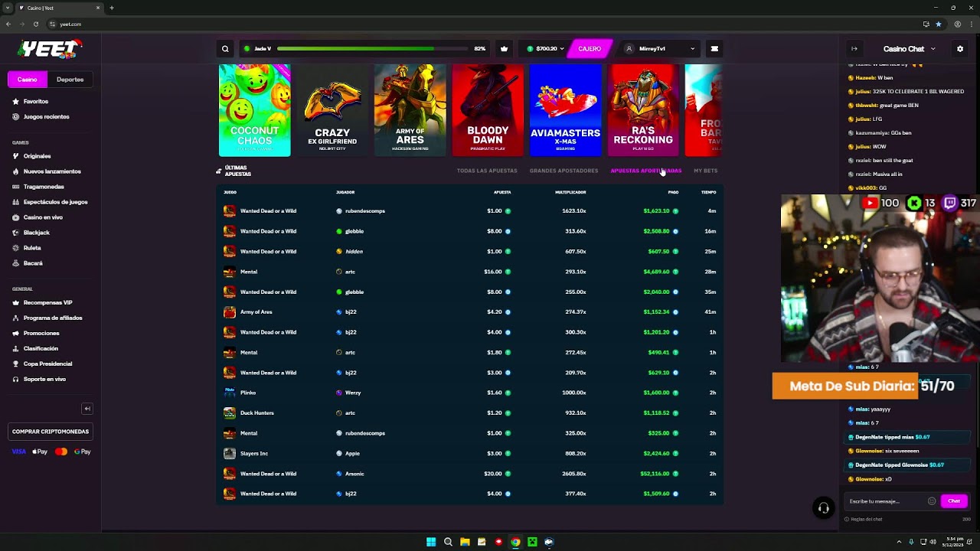Screen dimensions: 980x551
Task: Click the $52,116.00 payout value
Action: click(655, 474)
